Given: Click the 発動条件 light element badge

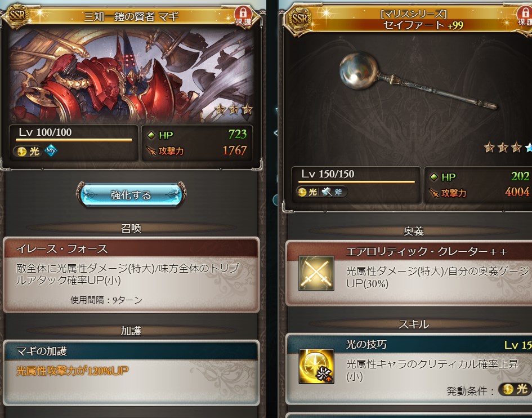Looking at the screenshot, I should (x=515, y=389).
